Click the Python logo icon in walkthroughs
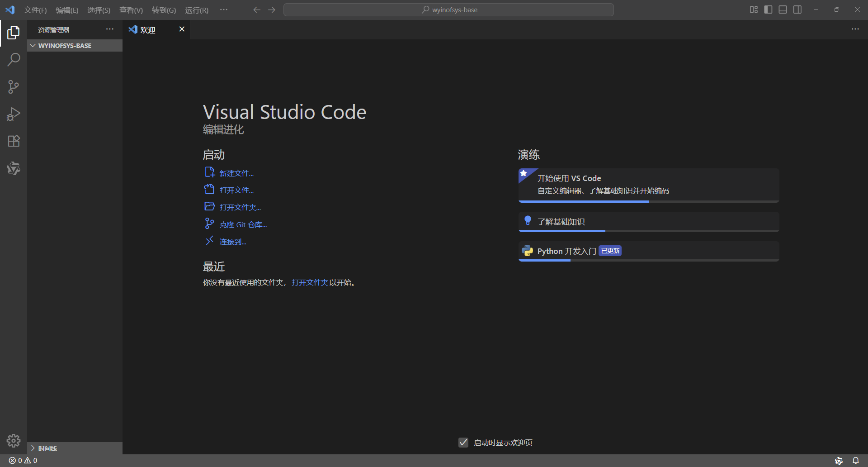 coord(527,251)
